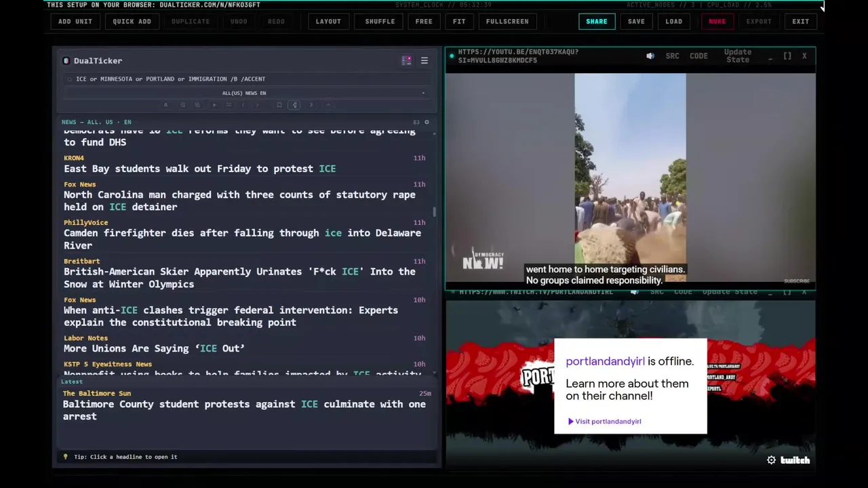Click the ticker speed double-chevron icon
The width and height of the screenshot is (868, 488).
click(x=229, y=105)
